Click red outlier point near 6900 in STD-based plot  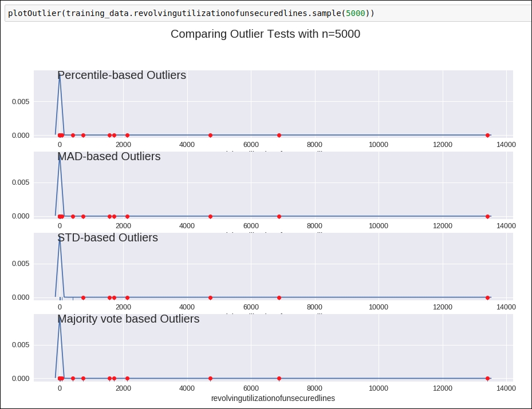[x=279, y=298]
